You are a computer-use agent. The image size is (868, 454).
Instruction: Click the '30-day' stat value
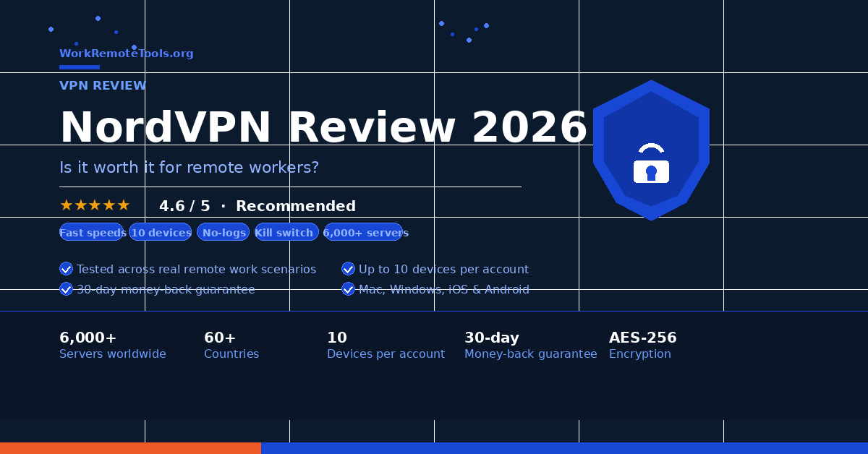tap(492, 338)
